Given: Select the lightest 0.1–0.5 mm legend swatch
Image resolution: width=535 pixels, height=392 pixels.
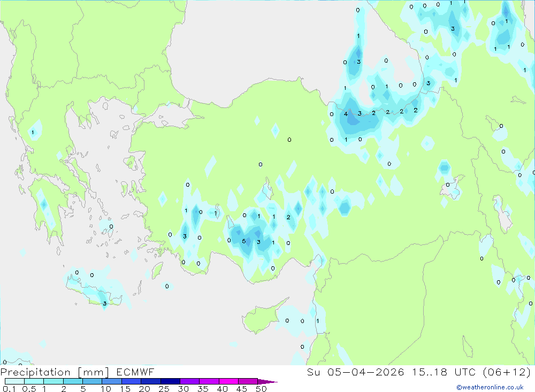Looking at the screenshot, I should click(x=14, y=381).
